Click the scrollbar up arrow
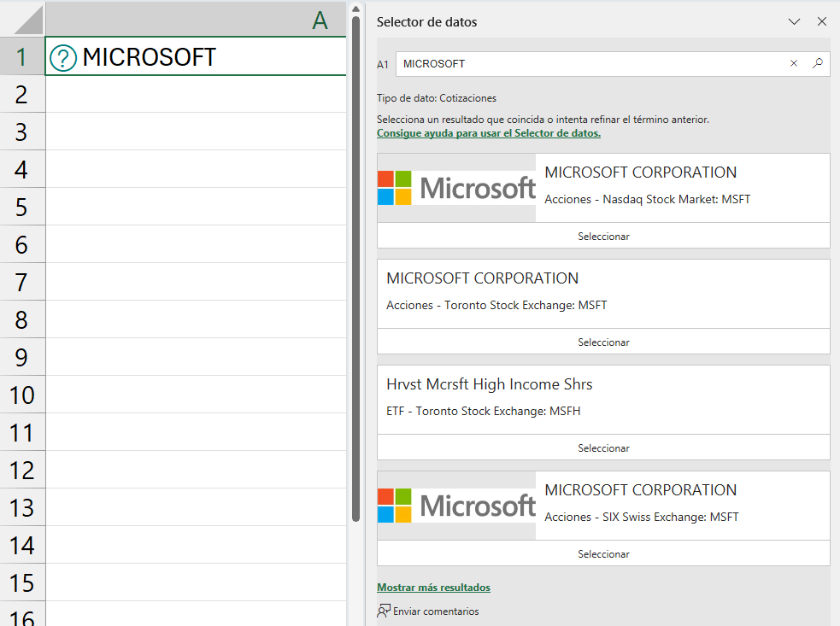This screenshot has height=626, width=840. 355,9
